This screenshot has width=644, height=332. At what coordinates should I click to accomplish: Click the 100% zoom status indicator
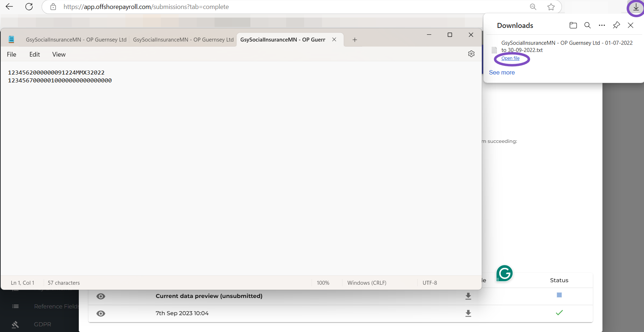point(323,283)
